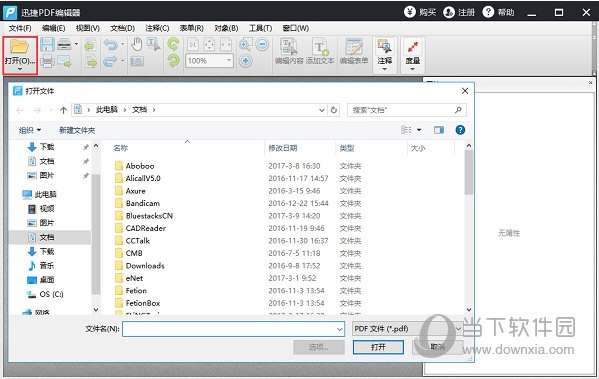Open the dropdown arrow under 打开(O)
The width and height of the screenshot is (599, 379).
20,69
